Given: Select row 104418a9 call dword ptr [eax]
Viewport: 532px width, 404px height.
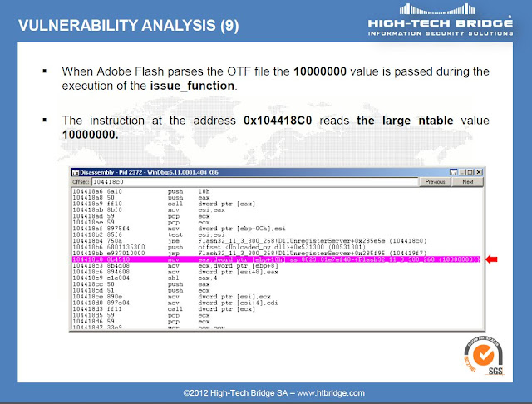Looking at the screenshot, I should tap(276, 204).
